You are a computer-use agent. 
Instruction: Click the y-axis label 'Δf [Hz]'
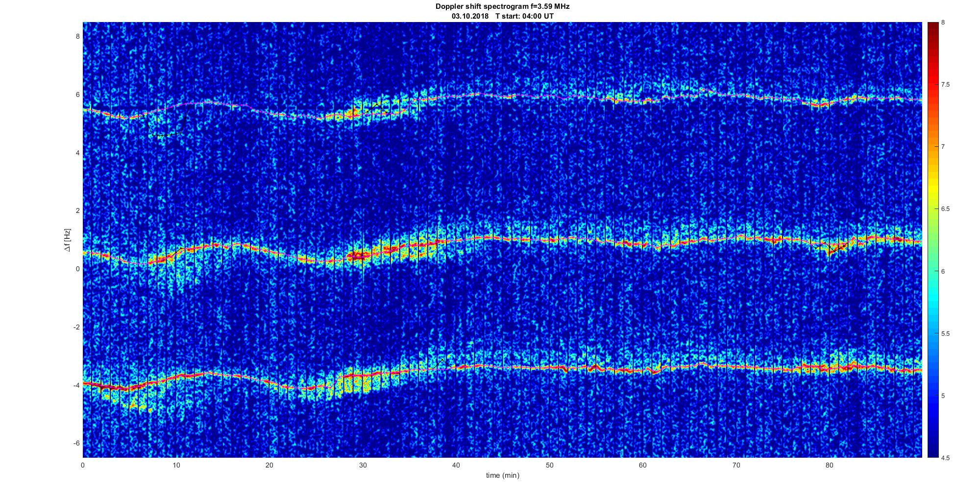tap(68, 240)
